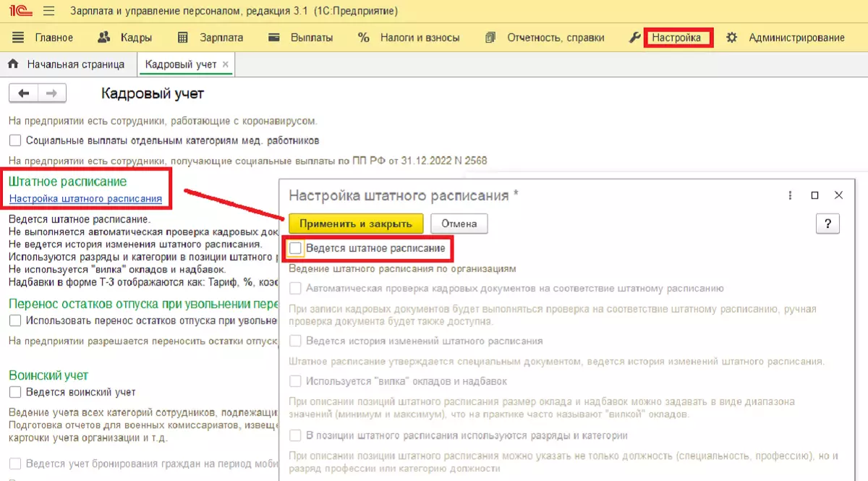Open Отчетность, справки section
Viewport: 868px width, 481px height.
click(x=545, y=38)
